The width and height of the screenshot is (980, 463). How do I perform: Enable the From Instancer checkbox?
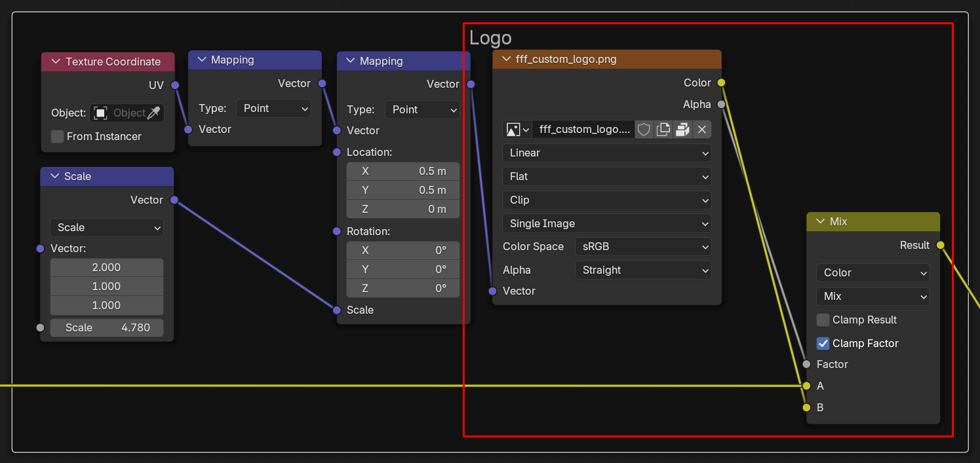tap(58, 136)
